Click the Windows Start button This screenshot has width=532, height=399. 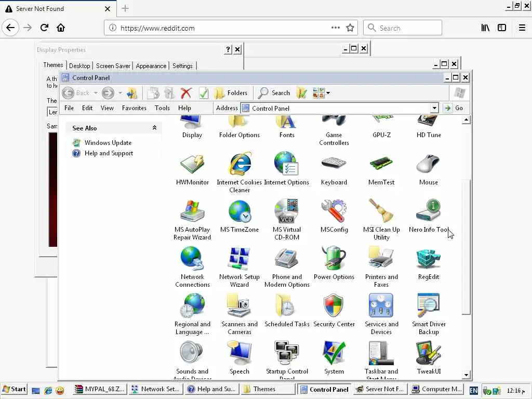point(14,389)
